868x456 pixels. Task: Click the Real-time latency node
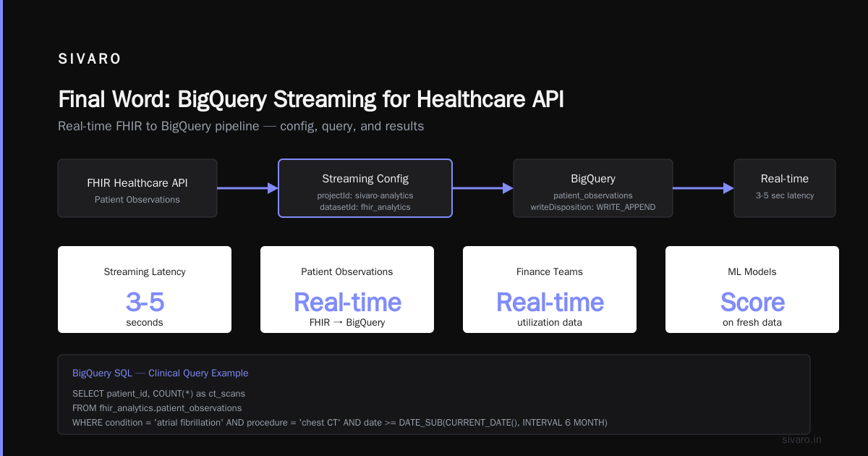pos(785,188)
